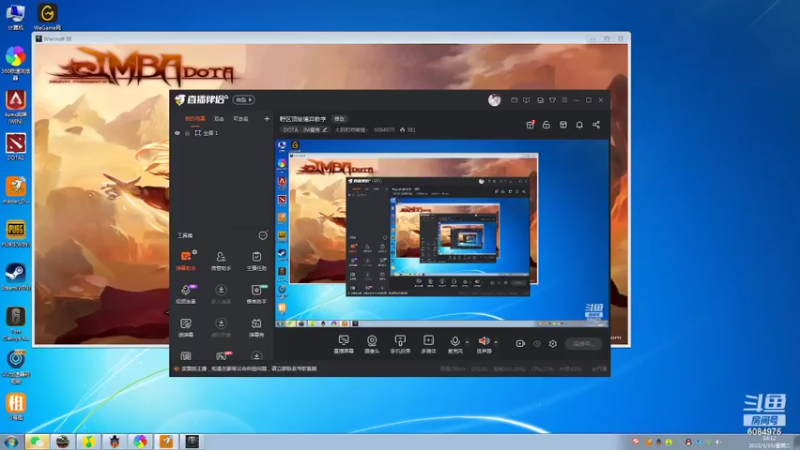Open the user avatar in the title bar
800x450 pixels.
(x=494, y=100)
